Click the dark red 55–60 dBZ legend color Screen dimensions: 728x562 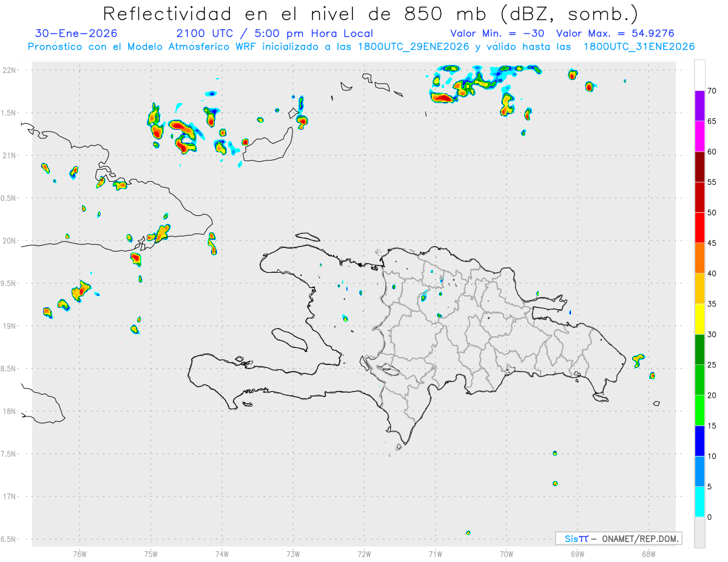pos(699,167)
